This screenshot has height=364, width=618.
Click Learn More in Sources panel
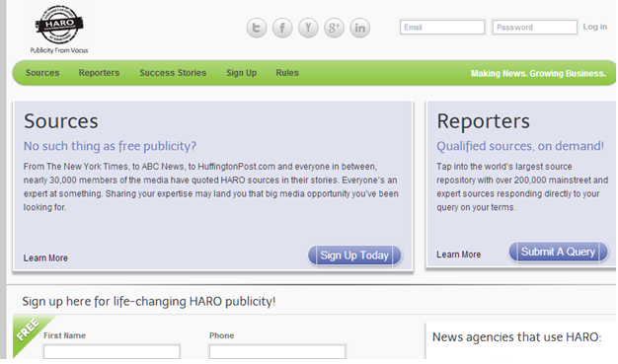tap(45, 258)
